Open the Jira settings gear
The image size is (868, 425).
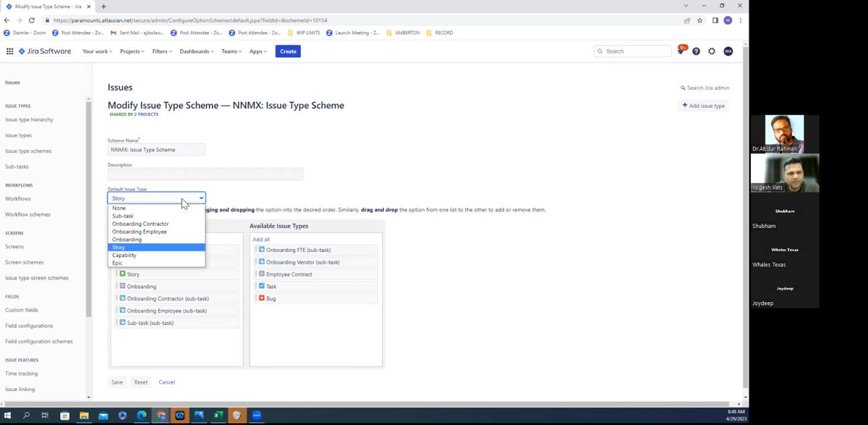coord(712,51)
